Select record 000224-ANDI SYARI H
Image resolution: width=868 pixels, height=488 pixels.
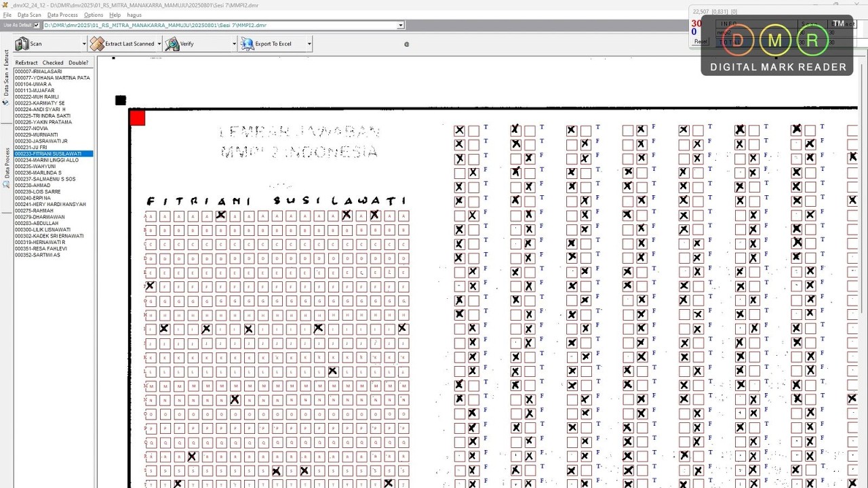(x=53, y=109)
